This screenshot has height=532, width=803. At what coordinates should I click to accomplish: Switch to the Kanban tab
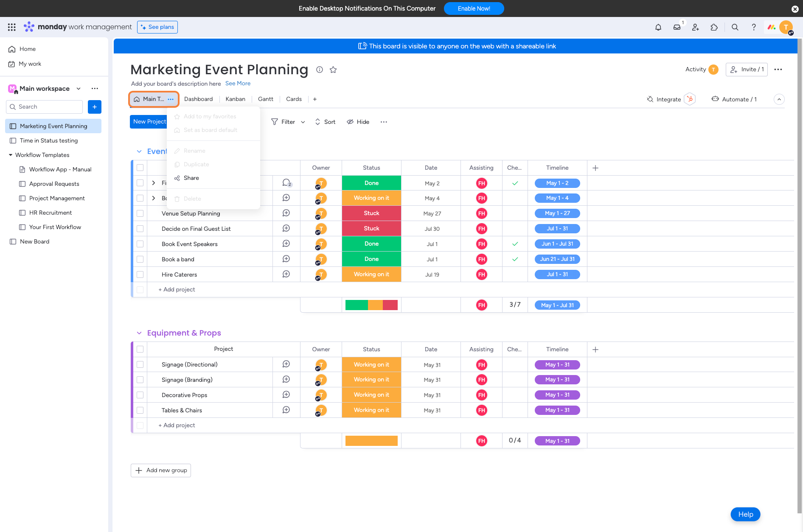point(235,99)
